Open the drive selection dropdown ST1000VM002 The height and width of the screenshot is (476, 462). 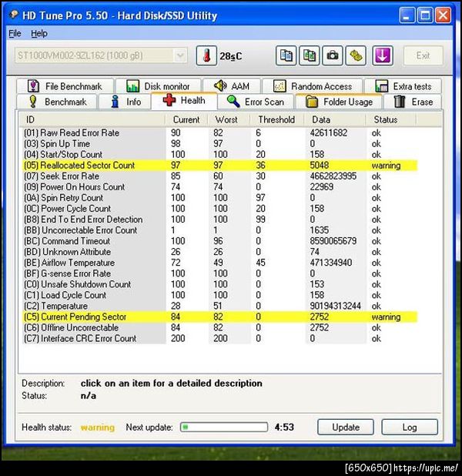pos(101,56)
